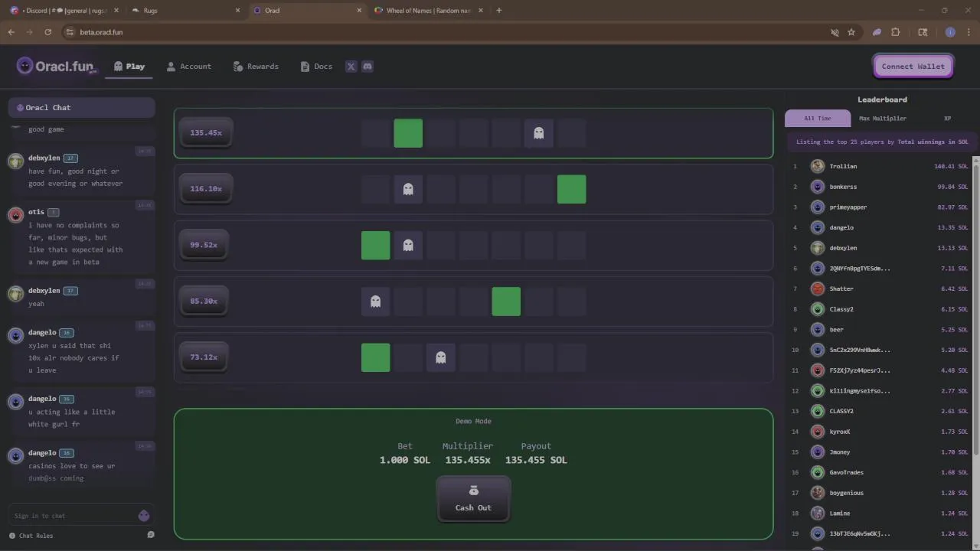The image size is (980, 551).
Task: Click the browser address bar URL
Action: pos(101,32)
